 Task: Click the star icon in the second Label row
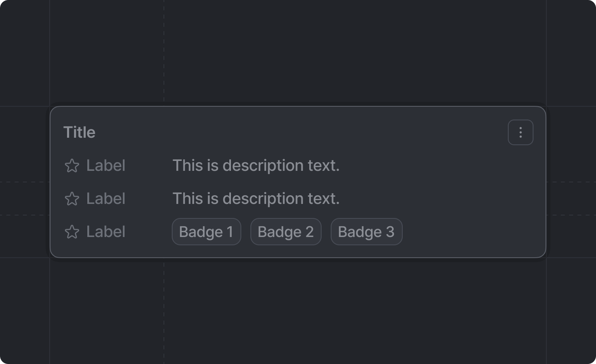click(x=72, y=199)
